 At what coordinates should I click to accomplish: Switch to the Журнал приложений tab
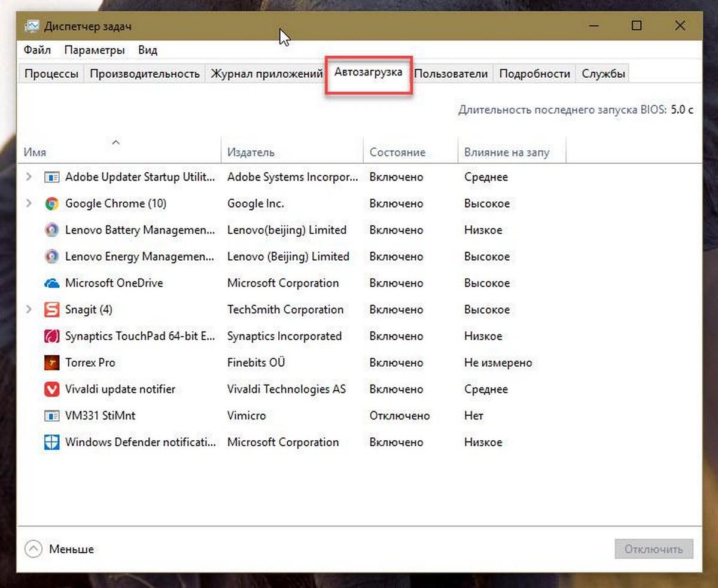(266, 74)
